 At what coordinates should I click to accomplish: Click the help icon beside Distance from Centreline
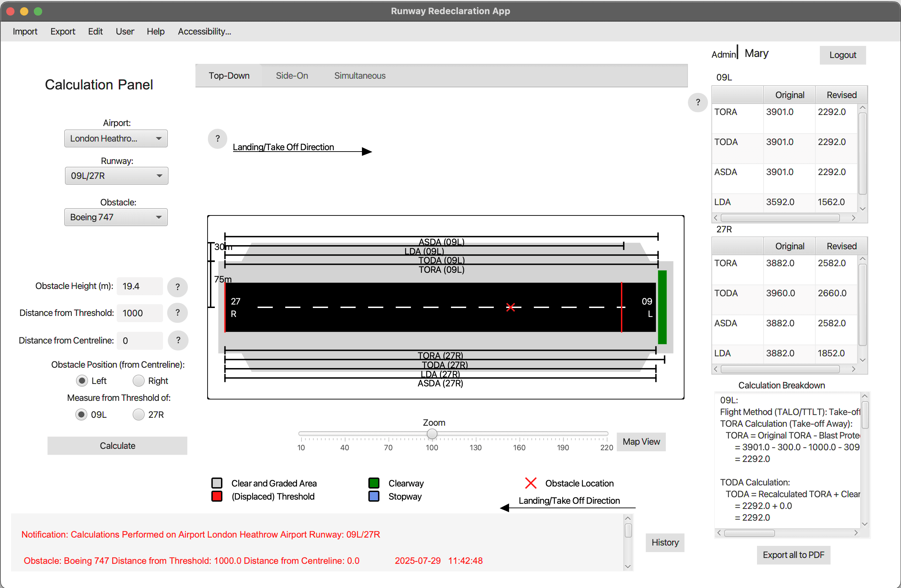(178, 340)
